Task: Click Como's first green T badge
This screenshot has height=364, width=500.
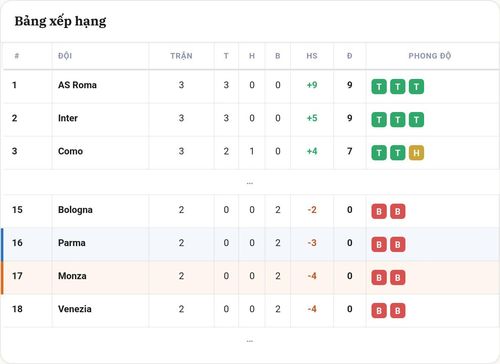Action: coord(379,153)
